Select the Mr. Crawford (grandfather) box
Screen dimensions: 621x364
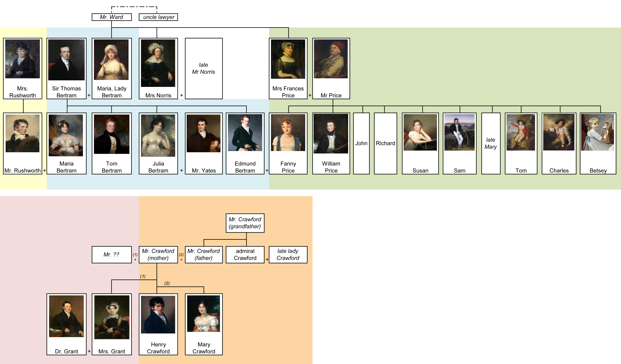point(245,223)
